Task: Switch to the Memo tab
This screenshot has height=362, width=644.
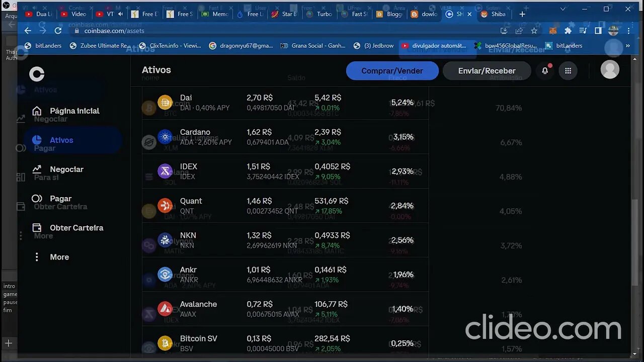Action: pyautogui.click(x=215, y=14)
